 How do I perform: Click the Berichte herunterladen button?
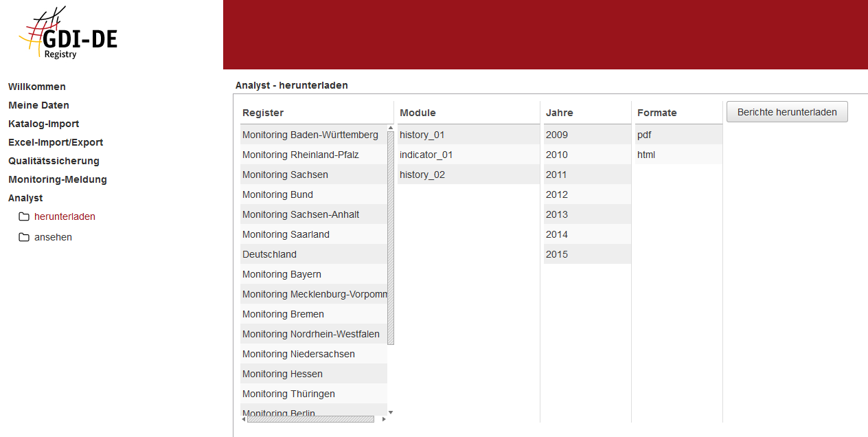point(786,112)
